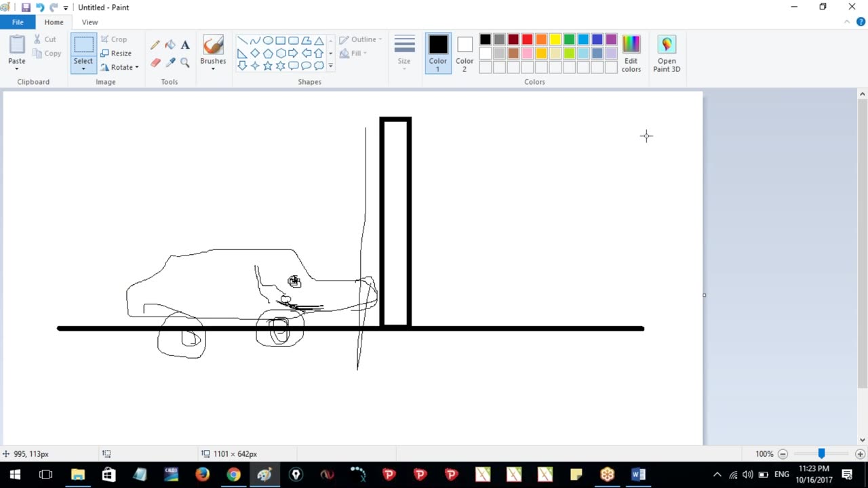Select the Fill with color bucket tool
Image resolution: width=868 pixels, height=488 pixels.
pyautogui.click(x=170, y=45)
